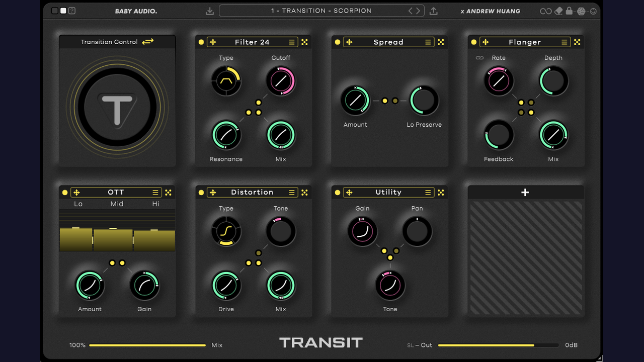
Task: Open the Filter 24 module menu
Action: click(292, 42)
